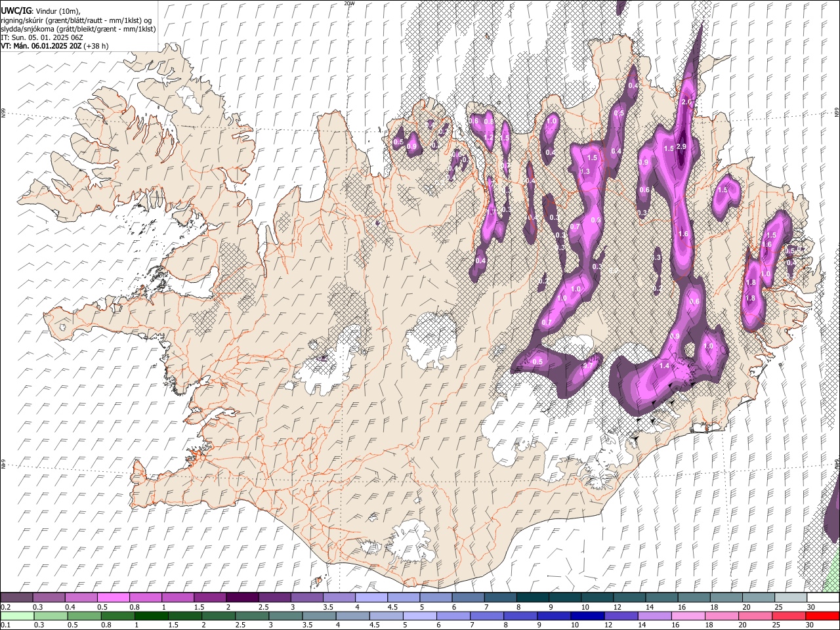Pick top-row white swatch after 30

(823, 597)
